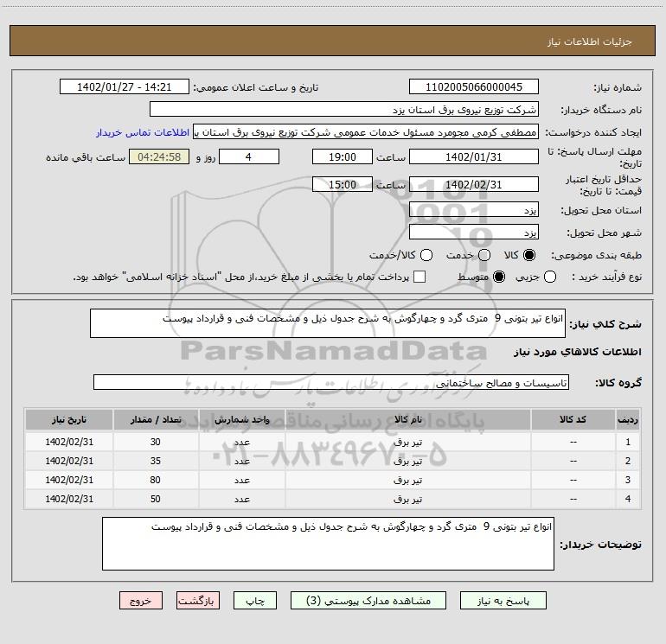
Task: Click the شرح کلی نیاز description box
Action: point(328,323)
